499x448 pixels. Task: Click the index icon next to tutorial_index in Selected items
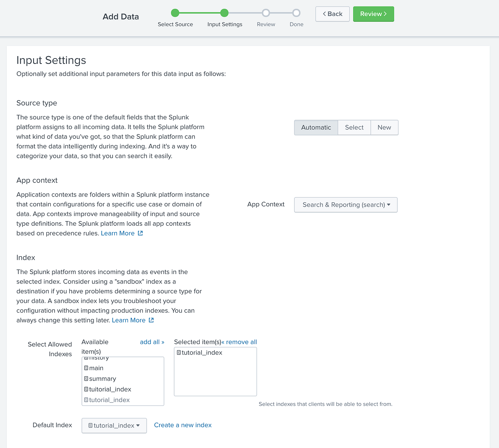(179, 352)
